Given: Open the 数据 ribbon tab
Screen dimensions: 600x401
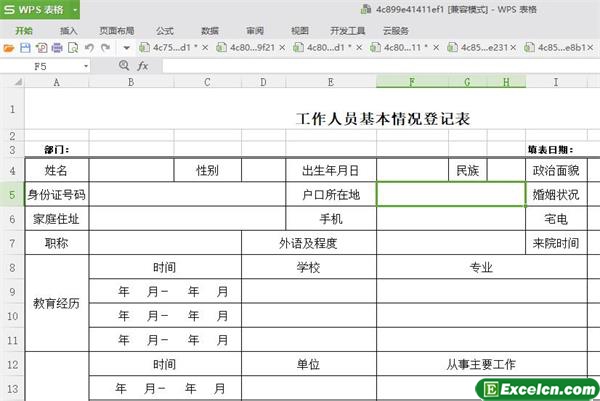Looking at the screenshot, I should click(x=210, y=31).
